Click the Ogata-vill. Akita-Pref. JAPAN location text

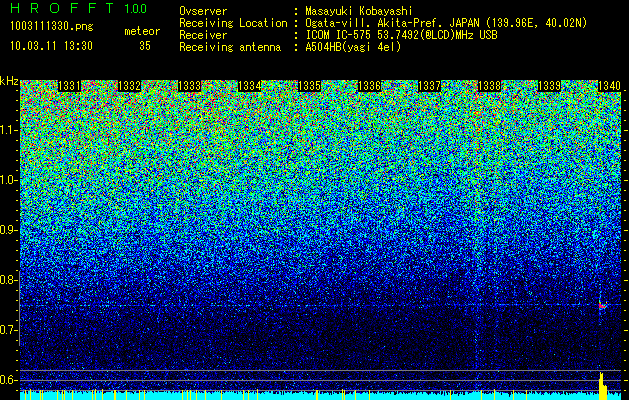click(x=446, y=24)
